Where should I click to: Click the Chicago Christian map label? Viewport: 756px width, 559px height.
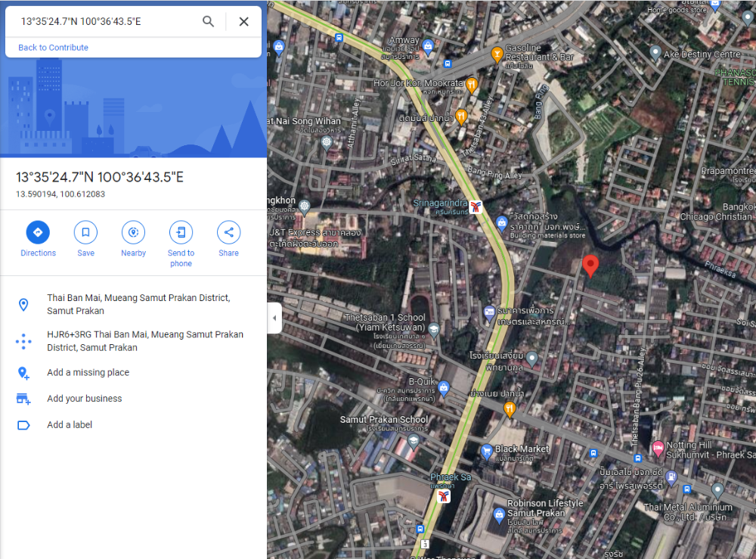click(x=716, y=216)
